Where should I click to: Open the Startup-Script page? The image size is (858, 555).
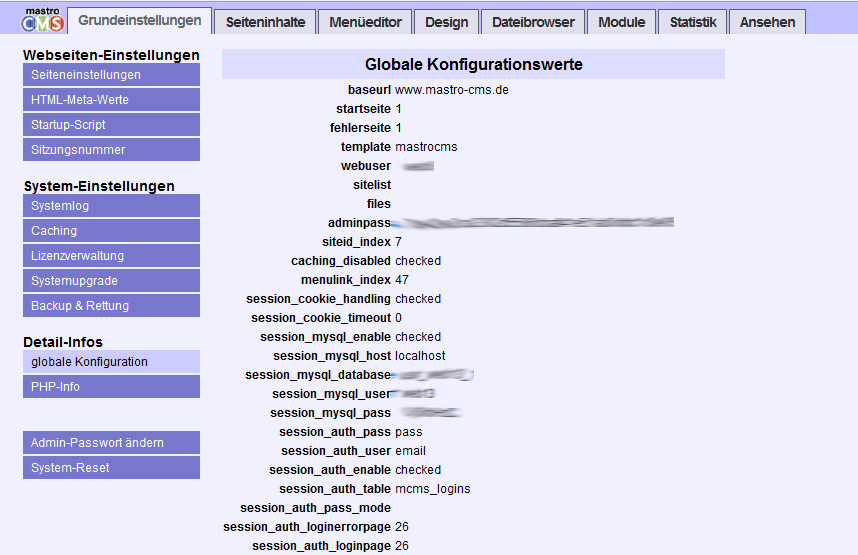tap(111, 124)
